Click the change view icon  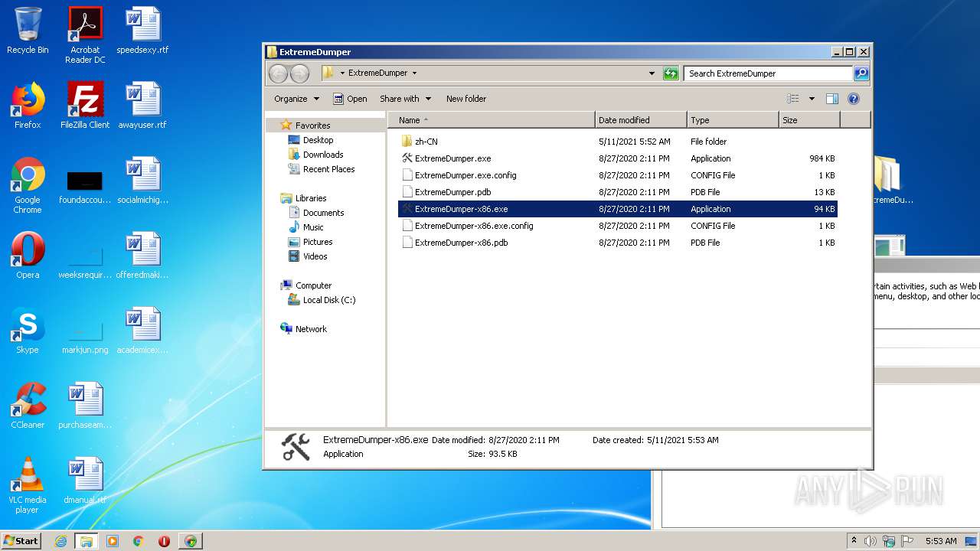coord(793,99)
